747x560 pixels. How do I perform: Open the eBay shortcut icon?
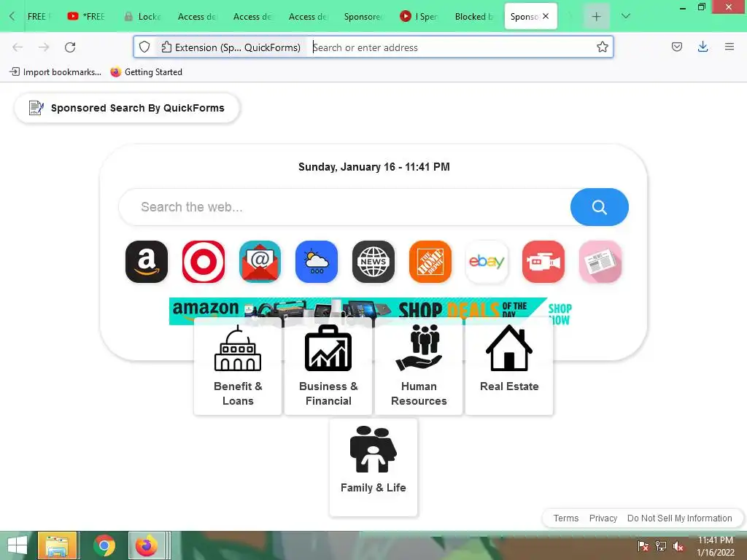pos(487,262)
